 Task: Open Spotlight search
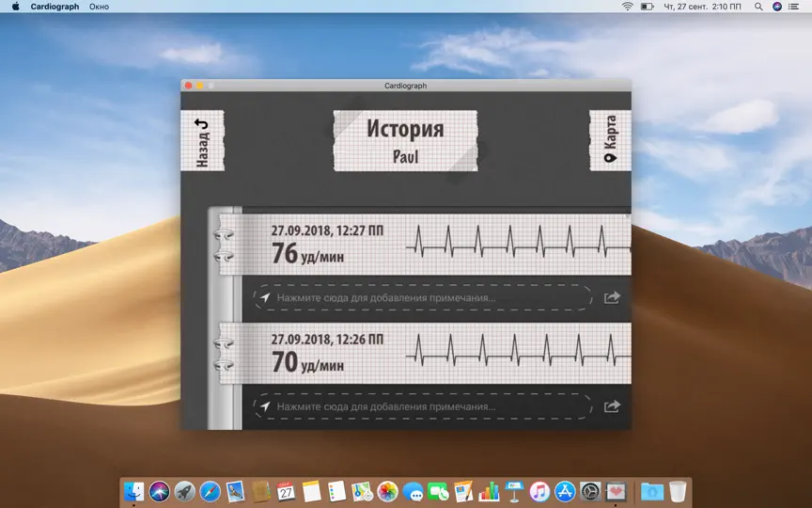click(x=758, y=7)
